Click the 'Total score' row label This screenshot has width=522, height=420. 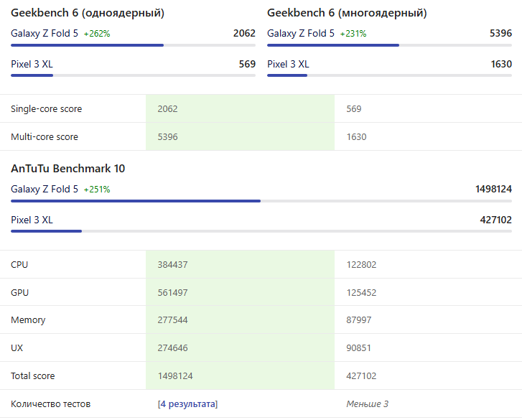coord(33,375)
